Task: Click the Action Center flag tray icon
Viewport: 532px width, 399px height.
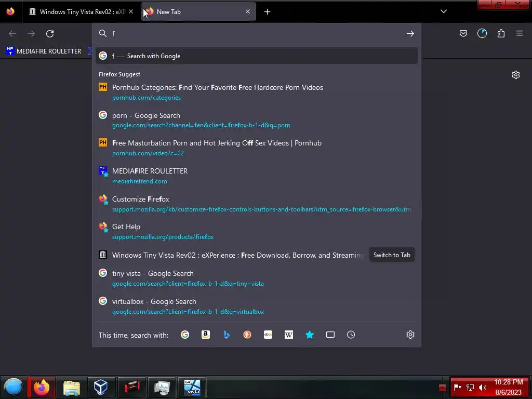Action: 457,387
